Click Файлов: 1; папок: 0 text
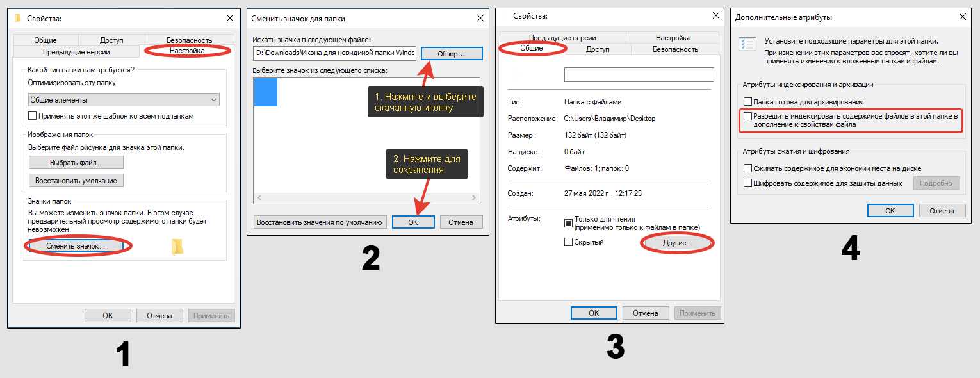980x378 pixels. tap(597, 168)
